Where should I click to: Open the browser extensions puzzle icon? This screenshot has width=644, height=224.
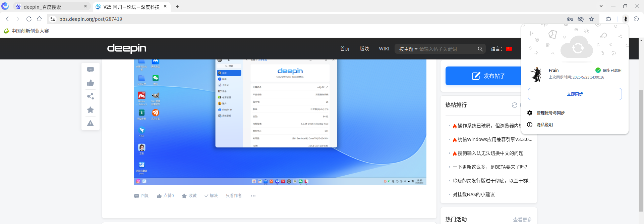608,19
